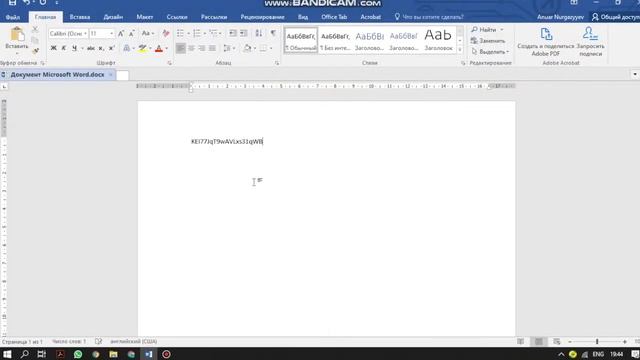640x360 pixels.
Task: Open the paragraph shading paint bucket
Action: (x=247, y=48)
